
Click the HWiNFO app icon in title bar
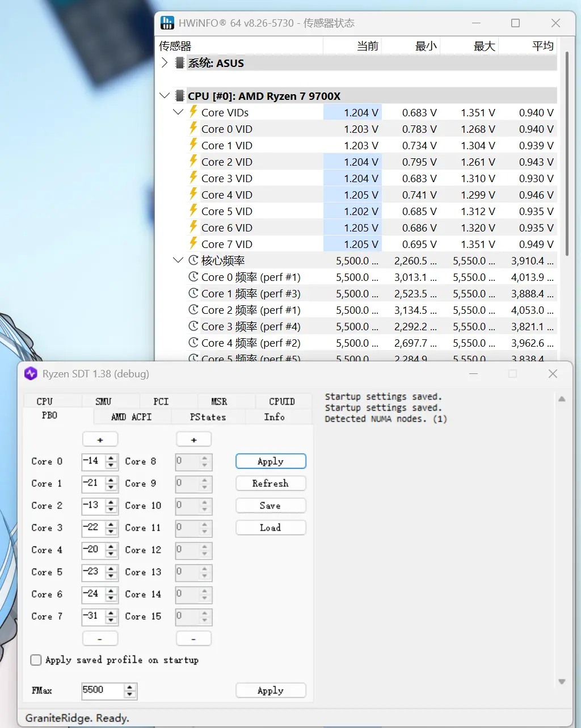tap(167, 23)
